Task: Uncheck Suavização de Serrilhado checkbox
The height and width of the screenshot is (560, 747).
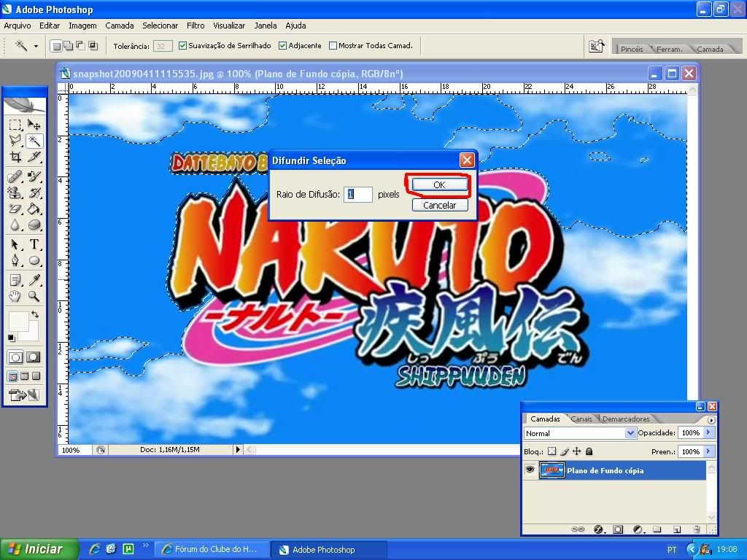Action: point(182,46)
